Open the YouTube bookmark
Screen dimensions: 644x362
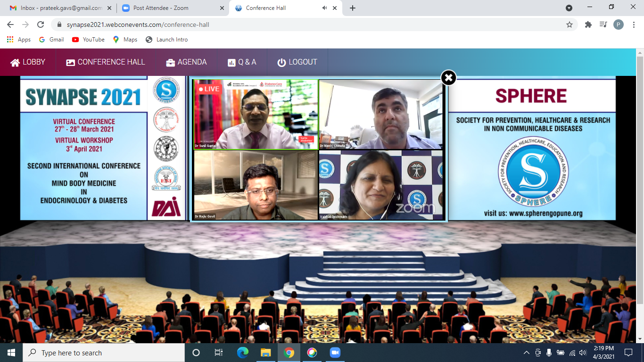click(88, 40)
